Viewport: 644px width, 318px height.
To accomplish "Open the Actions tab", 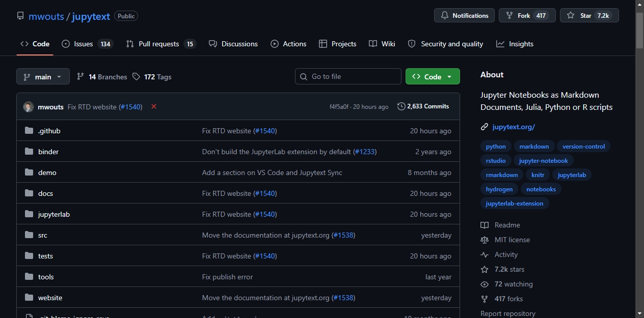I will click(x=288, y=44).
